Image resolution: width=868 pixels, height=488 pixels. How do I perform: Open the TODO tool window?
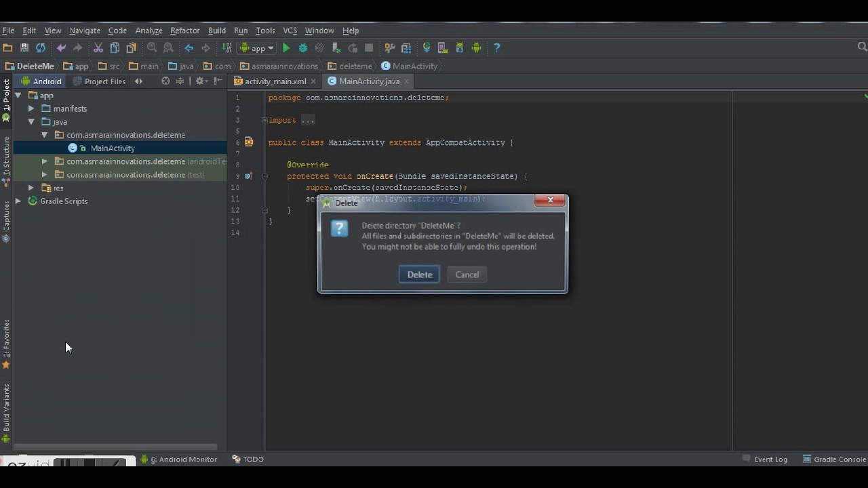click(x=248, y=460)
